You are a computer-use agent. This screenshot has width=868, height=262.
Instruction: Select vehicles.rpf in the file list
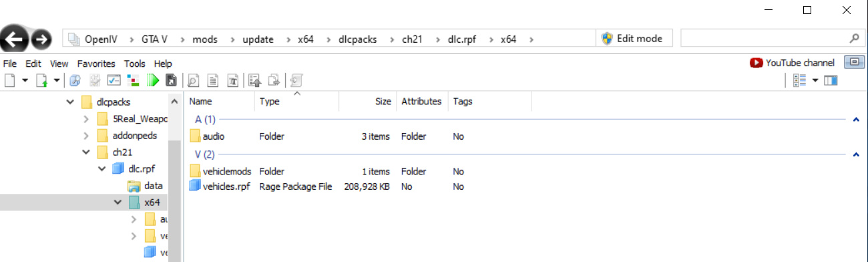click(x=226, y=186)
